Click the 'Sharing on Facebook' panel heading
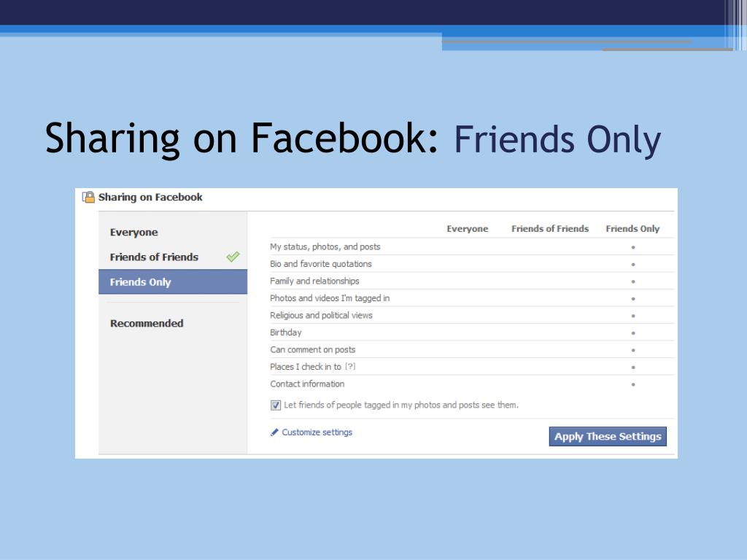Screen dimensions: 747x560 (150, 197)
